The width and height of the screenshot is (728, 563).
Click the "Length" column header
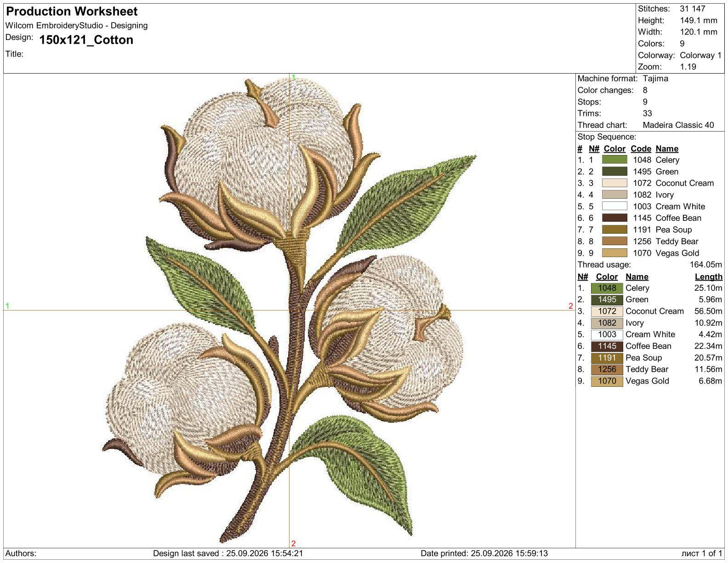pos(708,276)
